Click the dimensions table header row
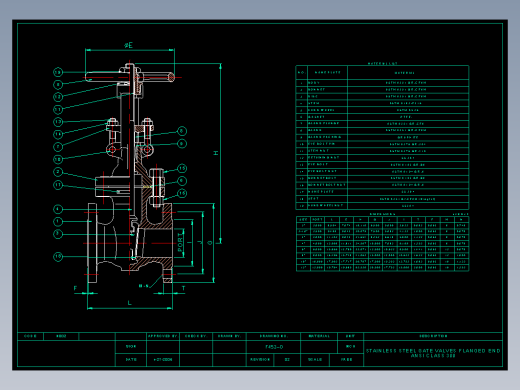The width and height of the screenshot is (520, 390). tap(382, 219)
